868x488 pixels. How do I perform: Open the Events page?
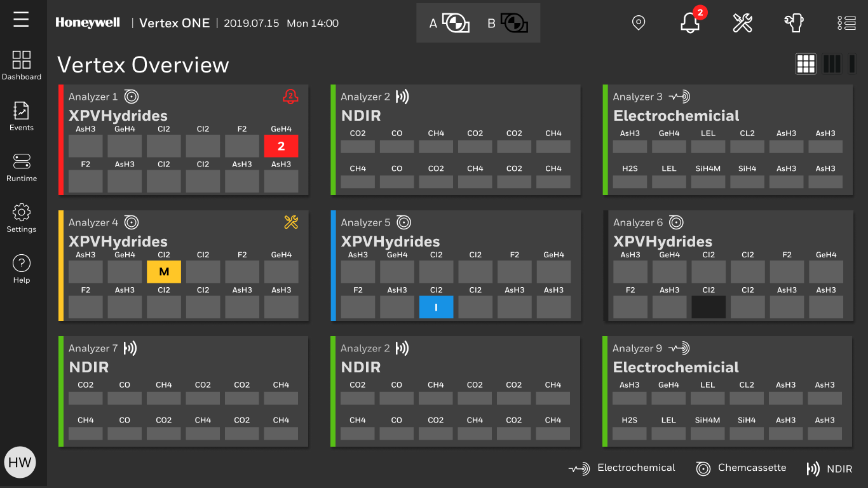point(22,116)
